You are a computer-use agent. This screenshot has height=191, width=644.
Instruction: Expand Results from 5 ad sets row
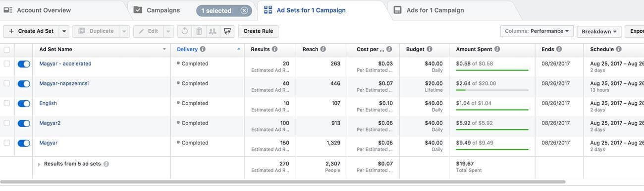point(39,164)
